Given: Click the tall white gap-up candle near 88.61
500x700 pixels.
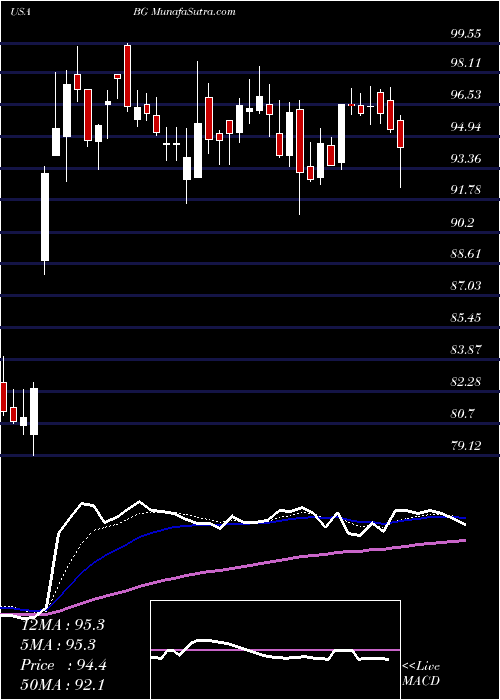Looking at the screenshot, I should point(45,217).
